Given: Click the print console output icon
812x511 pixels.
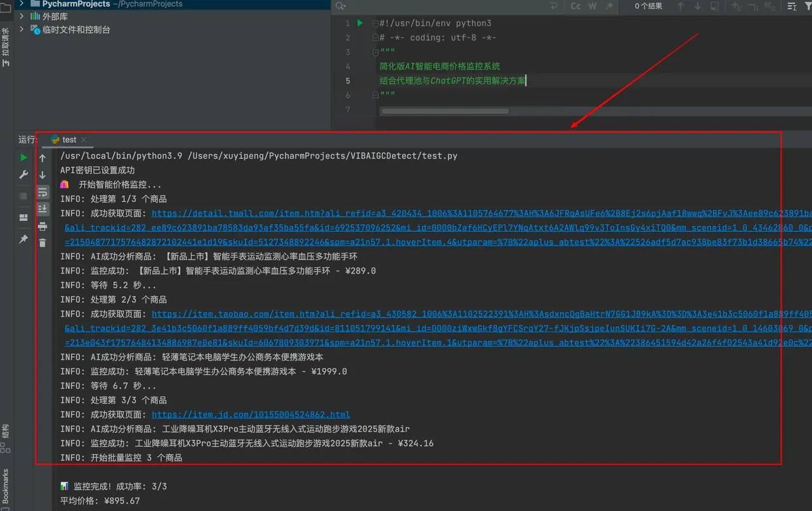Looking at the screenshot, I should (x=43, y=226).
